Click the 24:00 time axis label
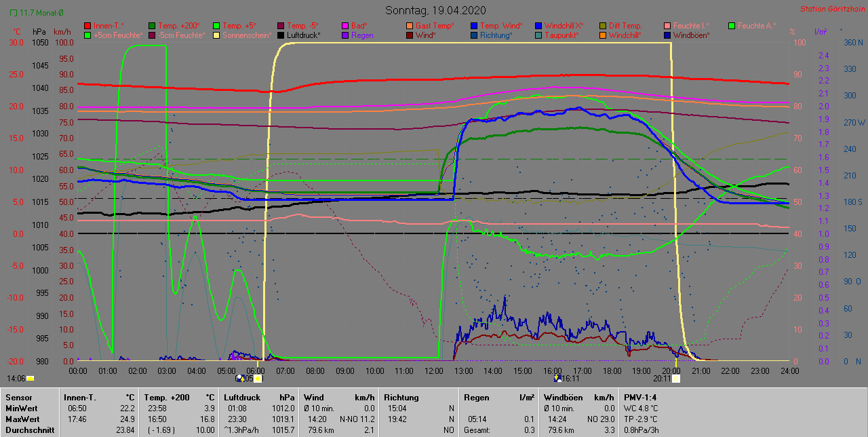The image size is (868, 437). [x=791, y=370]
